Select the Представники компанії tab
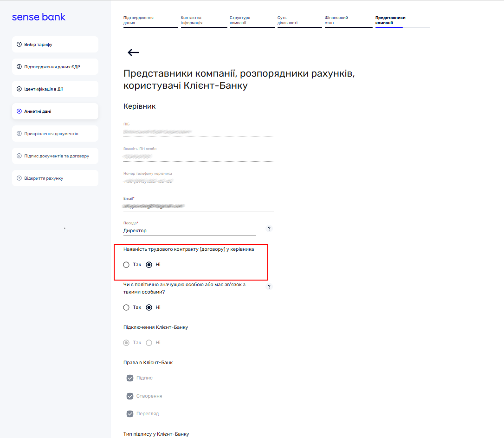Screen dimensions: 504x438 point(402,20)
